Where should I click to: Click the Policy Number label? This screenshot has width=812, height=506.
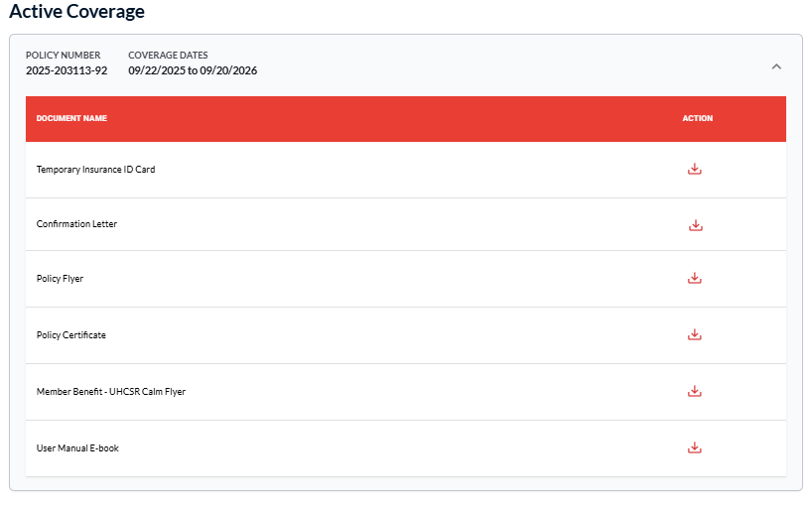[x=64, y=55]
